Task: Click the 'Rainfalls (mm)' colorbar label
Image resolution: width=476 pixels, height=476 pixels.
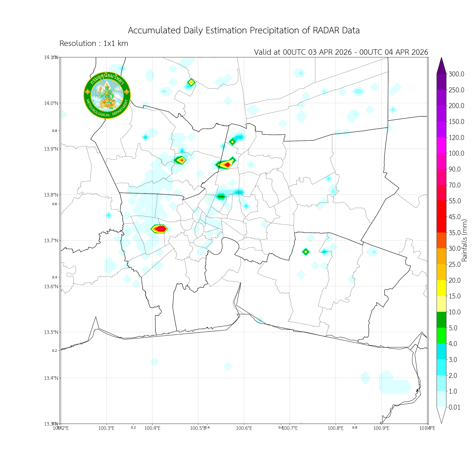Action: pos(464,240)
